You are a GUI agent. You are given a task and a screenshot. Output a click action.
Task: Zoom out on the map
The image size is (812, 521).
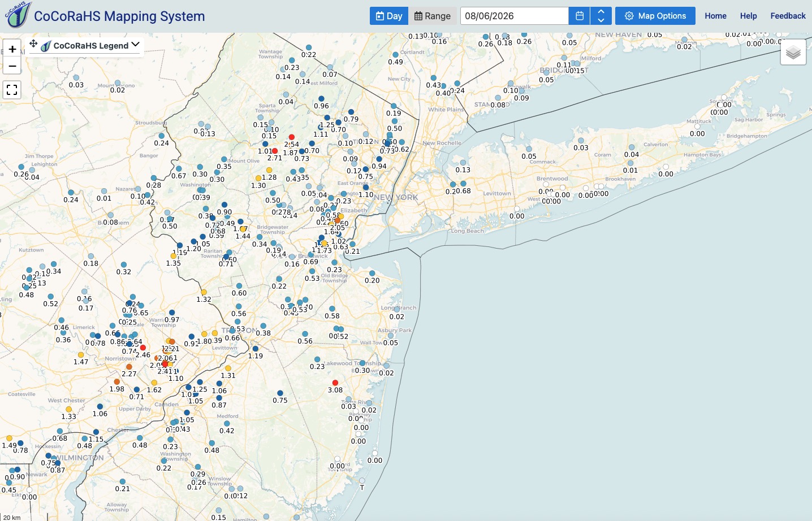point(12,66)
